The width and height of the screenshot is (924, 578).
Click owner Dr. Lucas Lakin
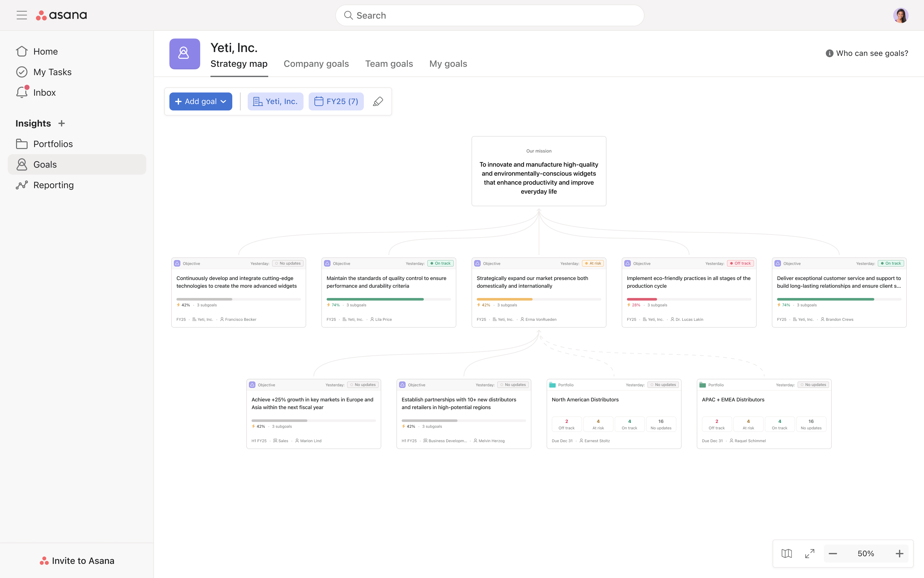click(x=687, y=320)
